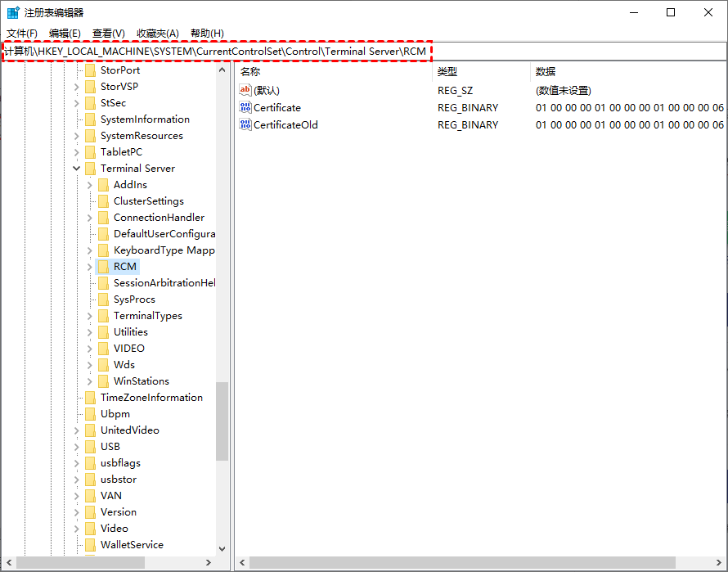The width and height of the screenshot is (728, 572).
Task: Click the CertificateOld hex data cell
Action: [x=630, y=124]
